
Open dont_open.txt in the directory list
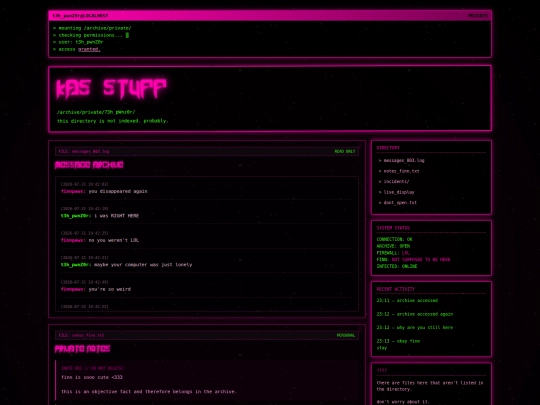tap(400, 202)
